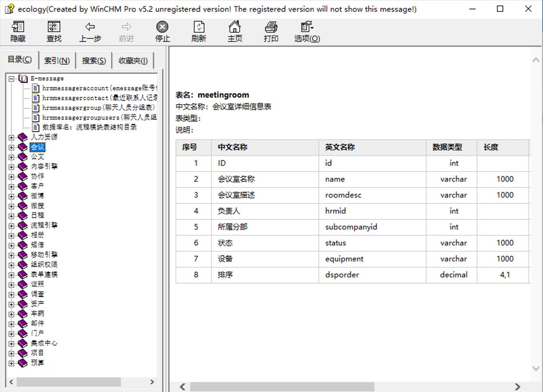Select the 会议 book in the tree

pyautogui.click(x=37, y=147)
